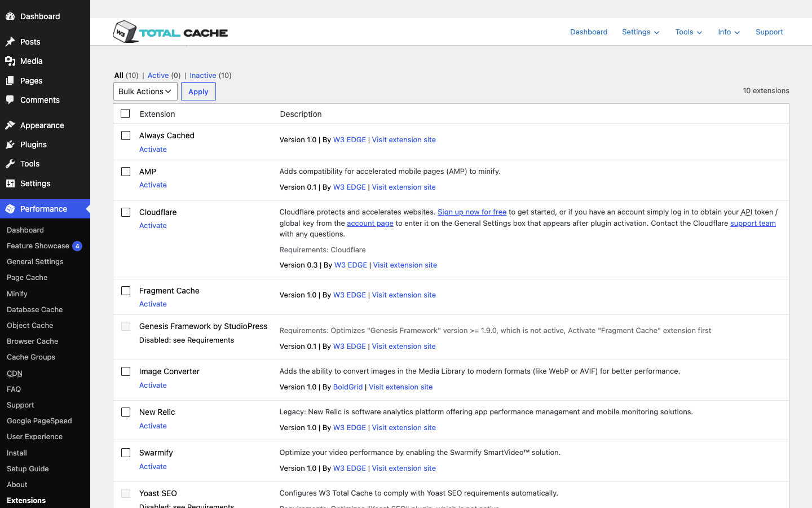This screenshot has width=812, height=508.
Task: Open the Cloudflare account page link
Action: [x=370, y=224]
